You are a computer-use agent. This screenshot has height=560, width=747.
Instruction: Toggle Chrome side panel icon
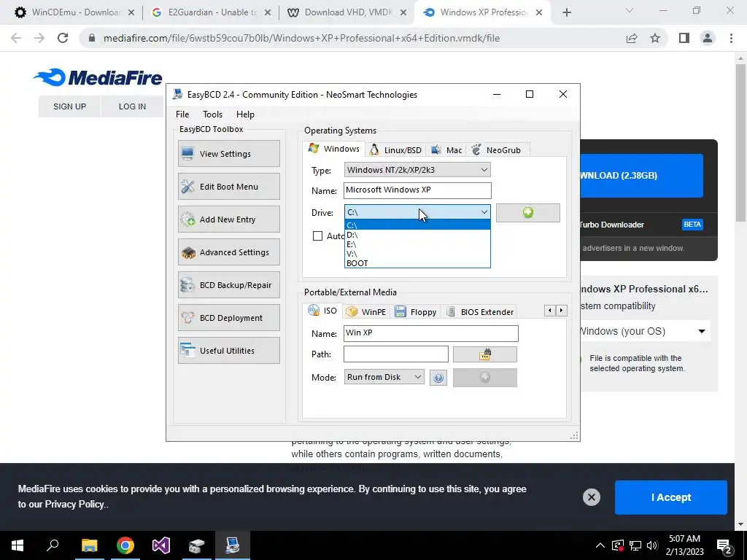(684, 38)
